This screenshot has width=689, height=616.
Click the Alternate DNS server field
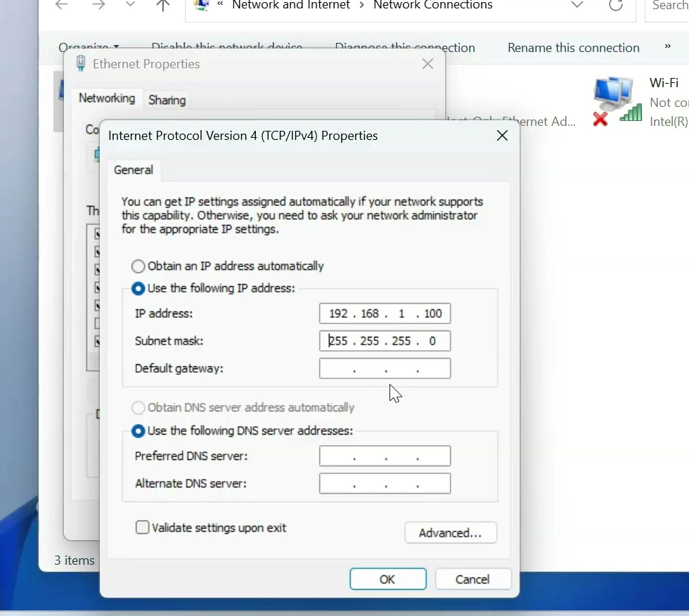point(385,483)
